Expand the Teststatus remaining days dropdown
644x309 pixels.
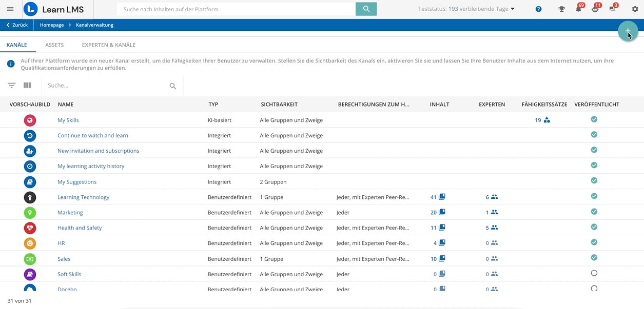(512, 9)
